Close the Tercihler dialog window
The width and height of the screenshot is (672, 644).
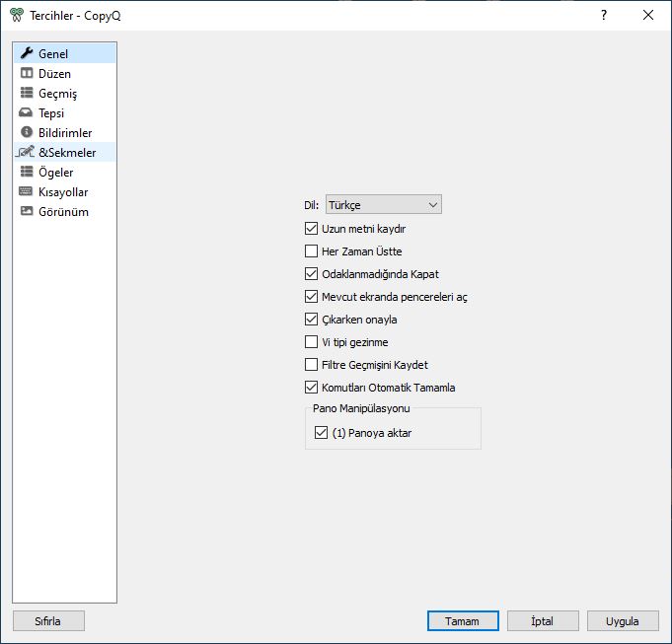(x=648, y=15)
